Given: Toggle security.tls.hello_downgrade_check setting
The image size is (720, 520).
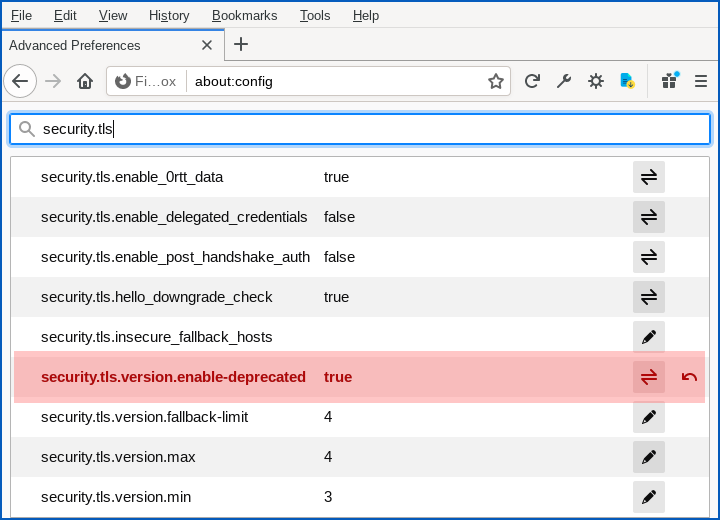Looking at the screenshot, I should (648, 297).
